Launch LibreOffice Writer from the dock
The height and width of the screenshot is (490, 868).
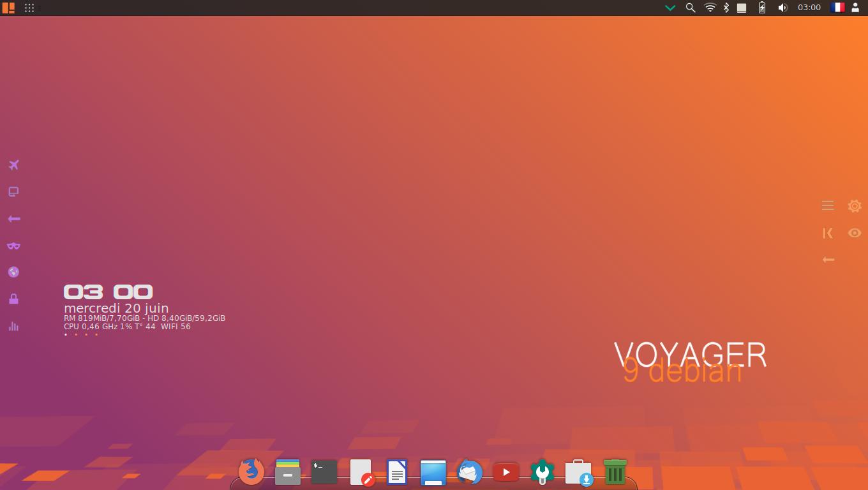coord(397,472)
